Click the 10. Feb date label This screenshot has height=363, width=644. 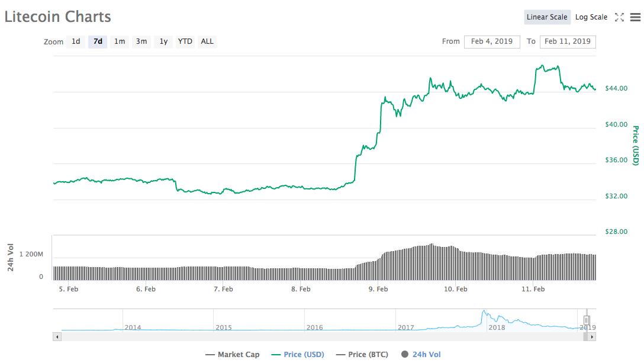pyautogui.click(x=456, y=289)
